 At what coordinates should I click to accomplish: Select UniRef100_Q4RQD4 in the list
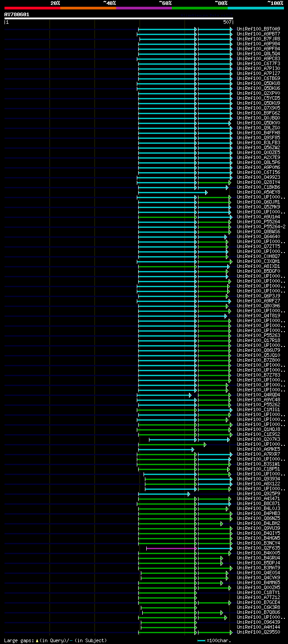click(258, 395)
